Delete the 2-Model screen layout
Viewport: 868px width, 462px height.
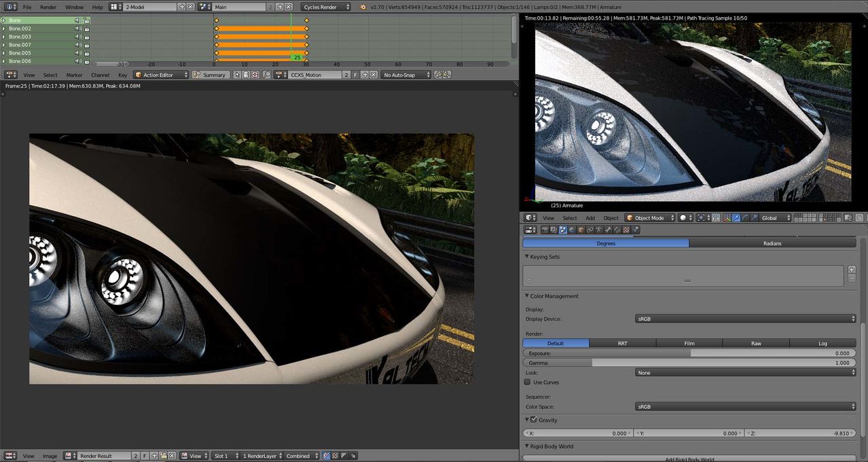[190, 7]
